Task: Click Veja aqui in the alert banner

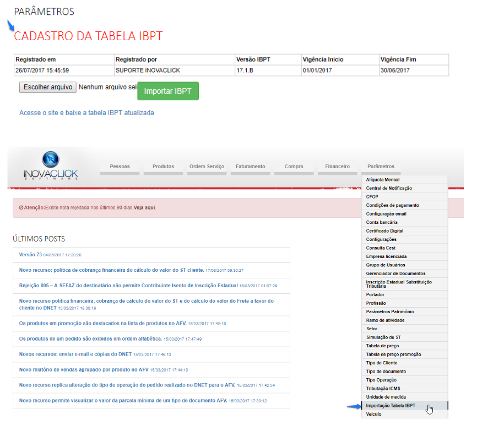Action: (145, 208)
